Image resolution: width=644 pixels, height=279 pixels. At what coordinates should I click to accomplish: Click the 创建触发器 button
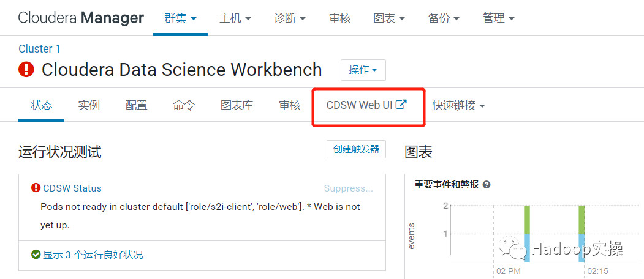pos(356,149)
